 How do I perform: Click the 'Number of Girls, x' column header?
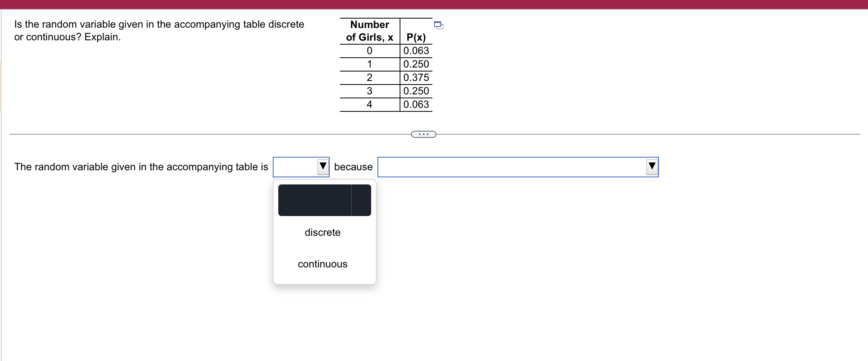(x=368, y=31)
